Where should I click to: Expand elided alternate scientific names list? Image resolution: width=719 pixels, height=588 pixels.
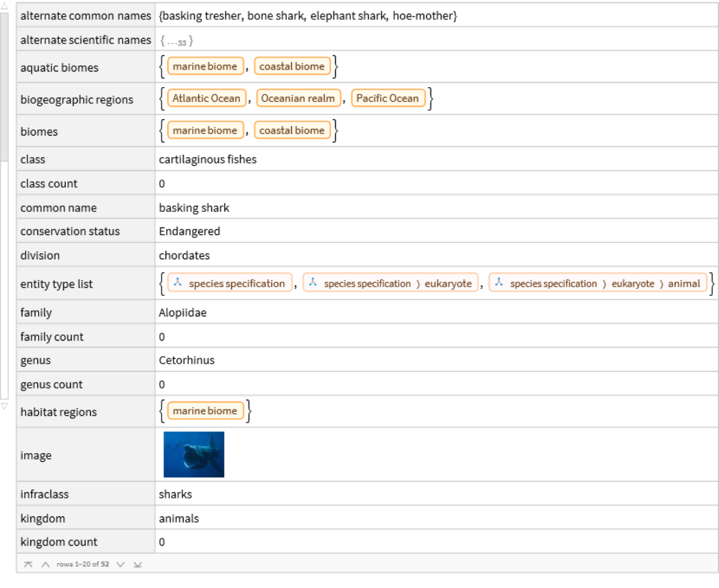(x=177, y=41)
